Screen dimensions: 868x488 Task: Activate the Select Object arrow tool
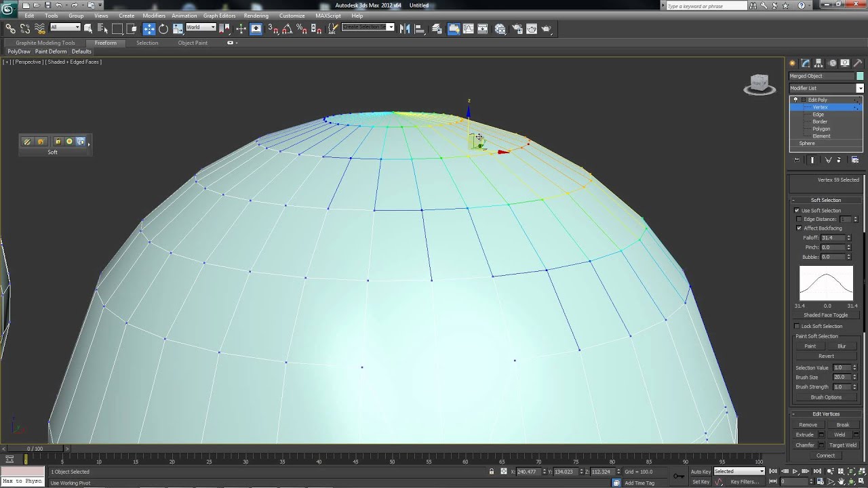point(90,28)
